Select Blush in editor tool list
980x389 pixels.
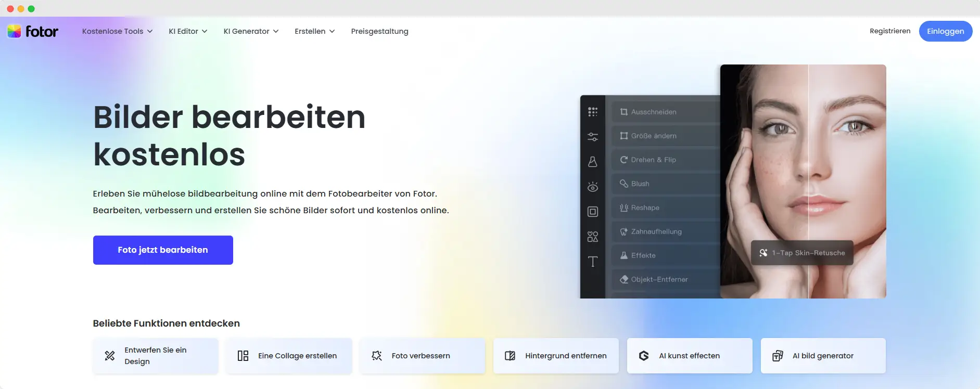[666, 184]
